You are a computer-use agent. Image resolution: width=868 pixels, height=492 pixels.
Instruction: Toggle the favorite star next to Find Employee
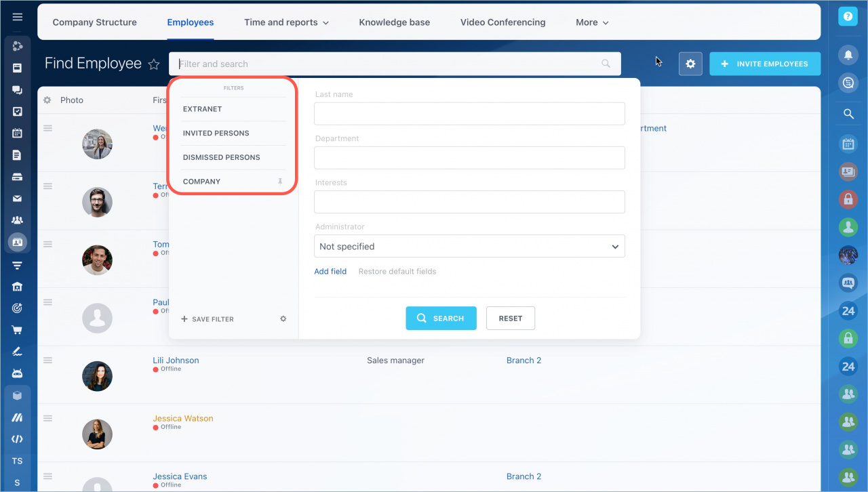154,64
